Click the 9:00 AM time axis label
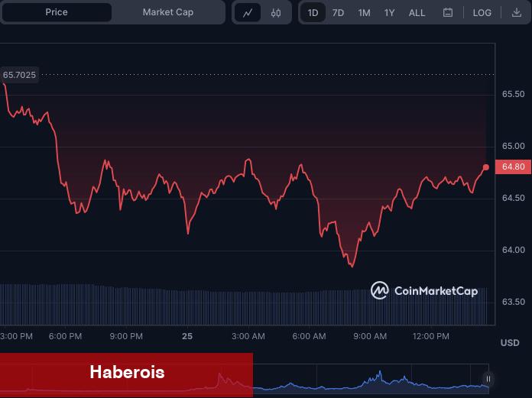The width and height of the screenshot is (532, 398). coord(370,336)
